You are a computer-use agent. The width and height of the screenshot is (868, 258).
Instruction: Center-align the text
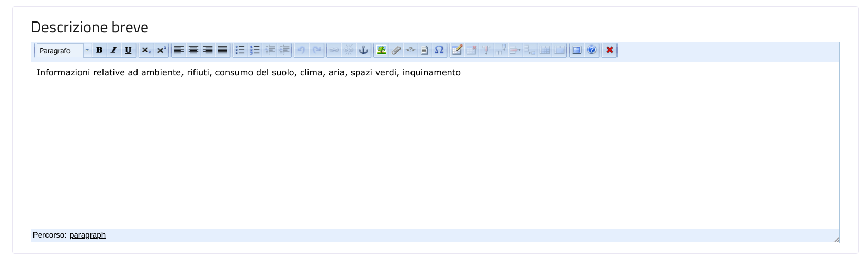(193, 50)
